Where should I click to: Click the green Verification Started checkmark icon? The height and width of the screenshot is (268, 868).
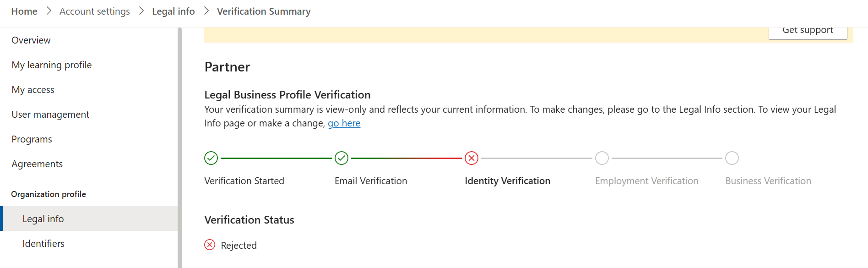211,158
